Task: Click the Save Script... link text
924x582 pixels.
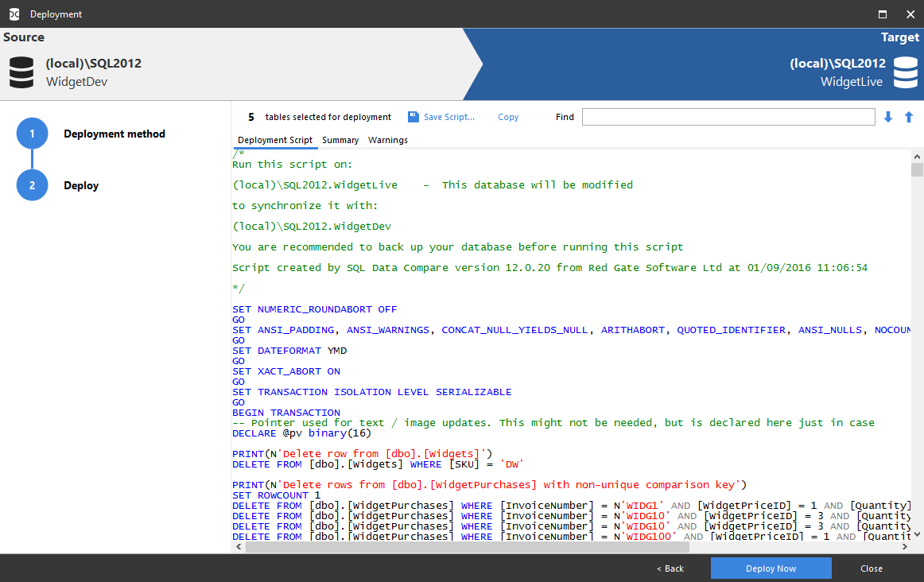Action: click(448, 117)
